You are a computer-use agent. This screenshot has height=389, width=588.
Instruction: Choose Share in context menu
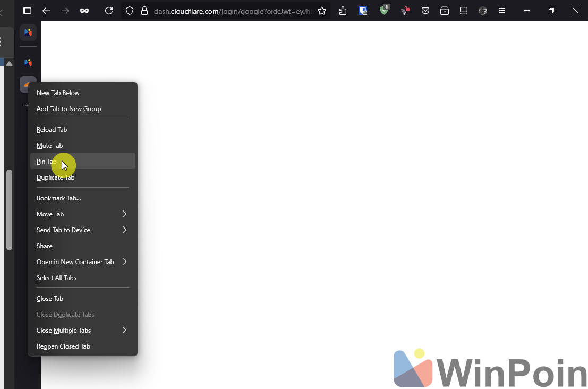83,246
